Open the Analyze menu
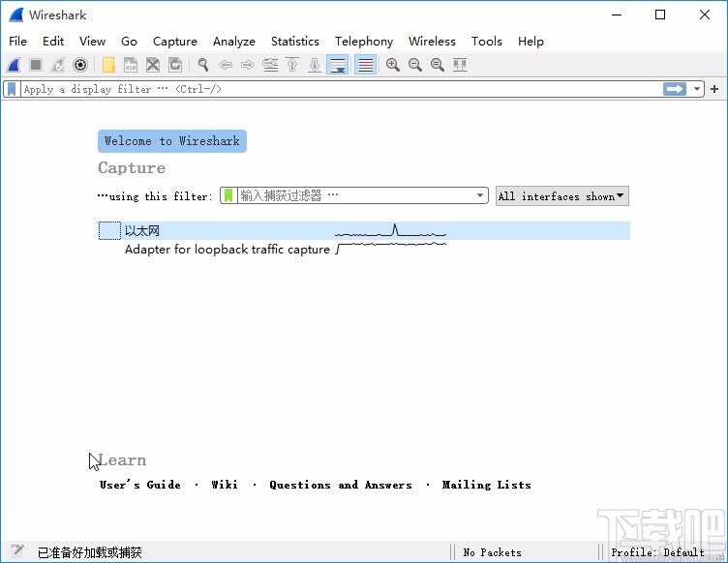Screen dimensions: 728x563 (x=234, y=42)
